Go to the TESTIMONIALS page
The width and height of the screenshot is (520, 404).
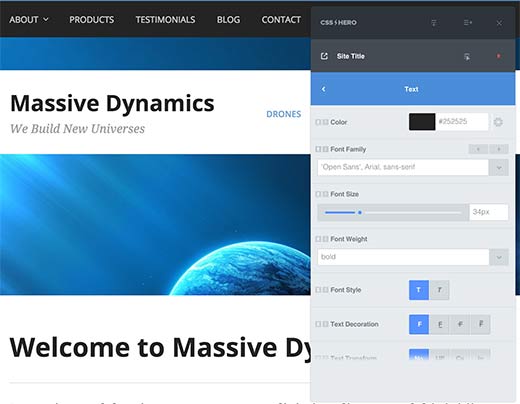[165, 20]
